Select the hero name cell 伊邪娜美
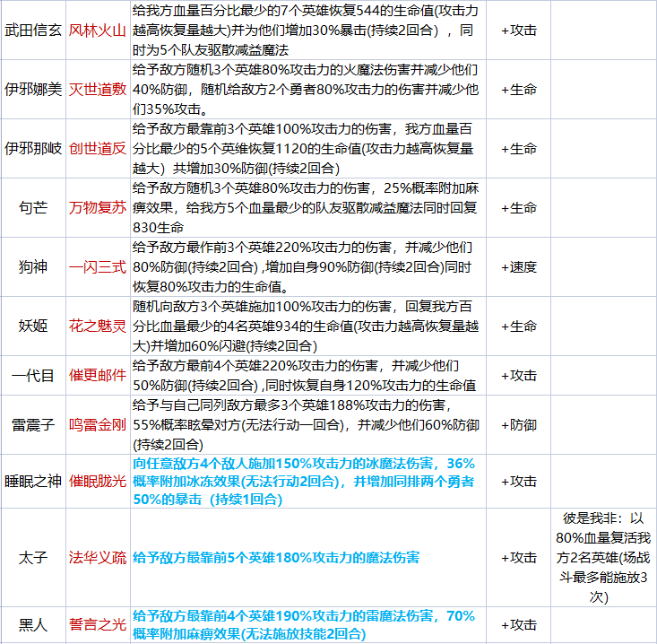 coord(33,90)
